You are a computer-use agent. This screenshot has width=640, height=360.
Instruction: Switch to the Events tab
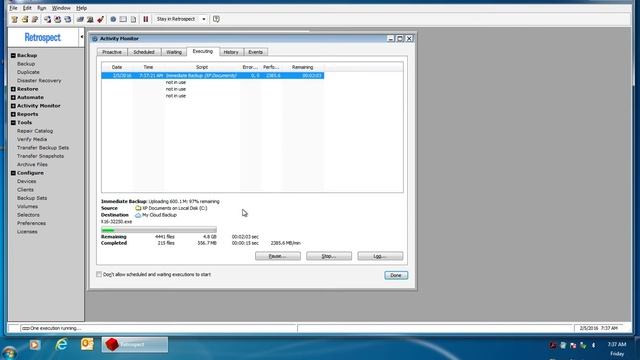256,52
